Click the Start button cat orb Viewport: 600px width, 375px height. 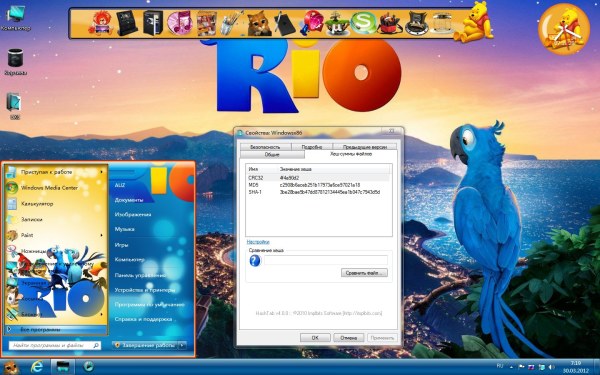coord(11,367)
